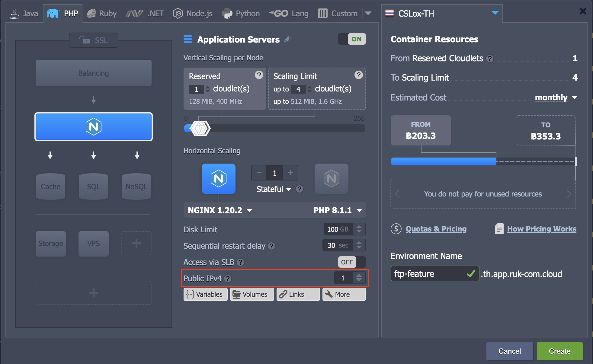
Task: Click the Scaling Limit value field
Action: pos(298,89)
